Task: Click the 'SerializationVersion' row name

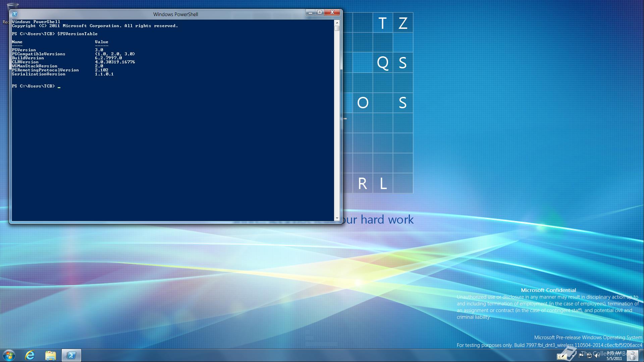Action: tap(39, 74)
